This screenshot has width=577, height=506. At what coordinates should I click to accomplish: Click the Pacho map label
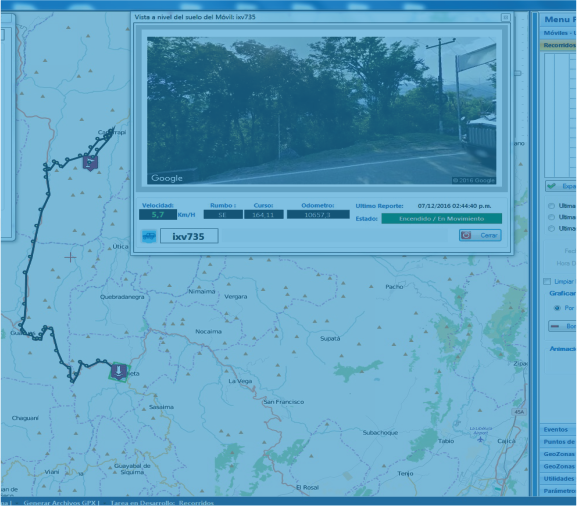point(394,287)
